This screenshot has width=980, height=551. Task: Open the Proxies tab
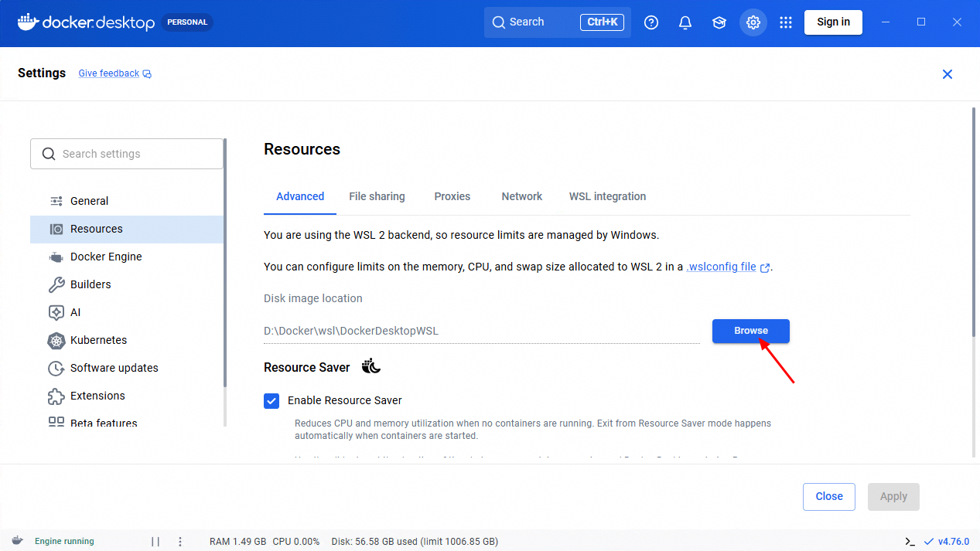click(x=452, y=196)
